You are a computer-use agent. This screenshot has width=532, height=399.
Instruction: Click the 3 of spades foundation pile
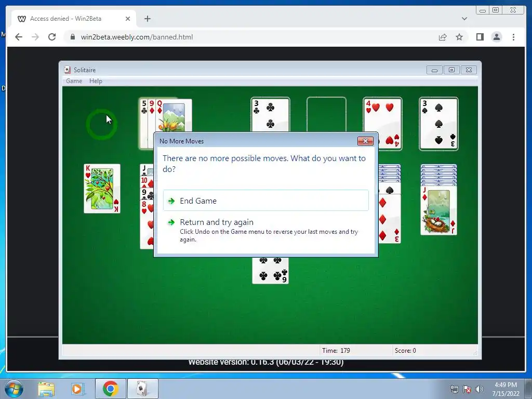pos(438,124)
